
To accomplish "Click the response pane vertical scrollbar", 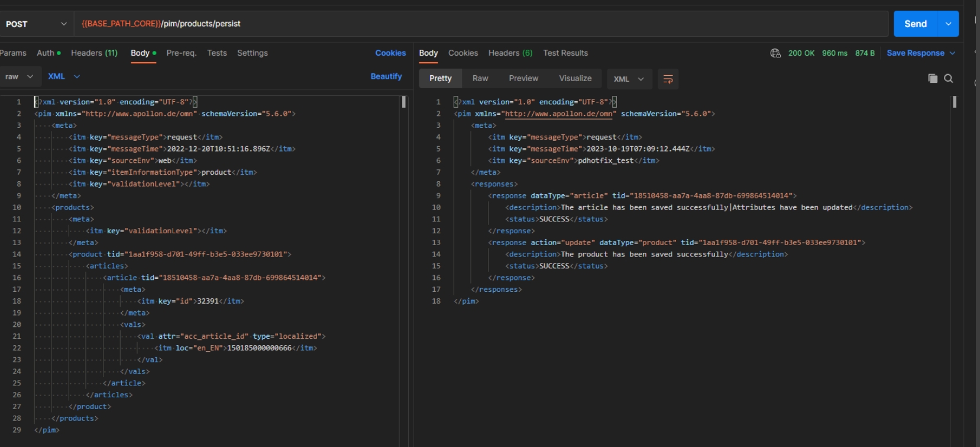I will pos(954,102).
